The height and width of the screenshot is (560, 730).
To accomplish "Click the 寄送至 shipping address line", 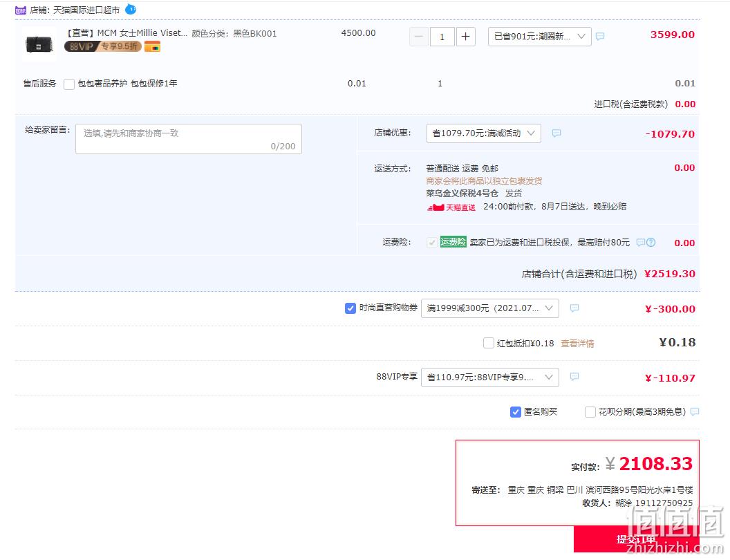I will pyautogui.click(x=582, y=489).
